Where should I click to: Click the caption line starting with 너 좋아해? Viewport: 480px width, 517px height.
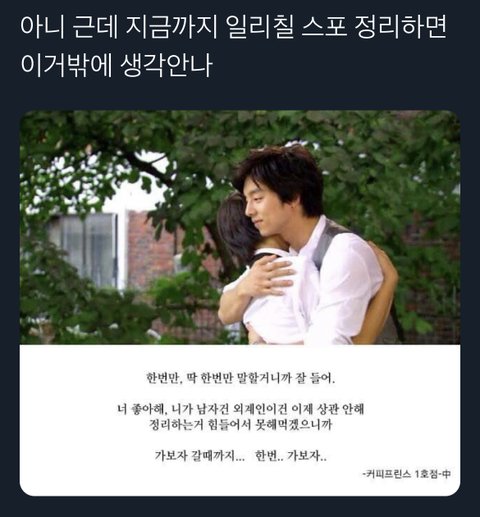(x=241, y=409)
